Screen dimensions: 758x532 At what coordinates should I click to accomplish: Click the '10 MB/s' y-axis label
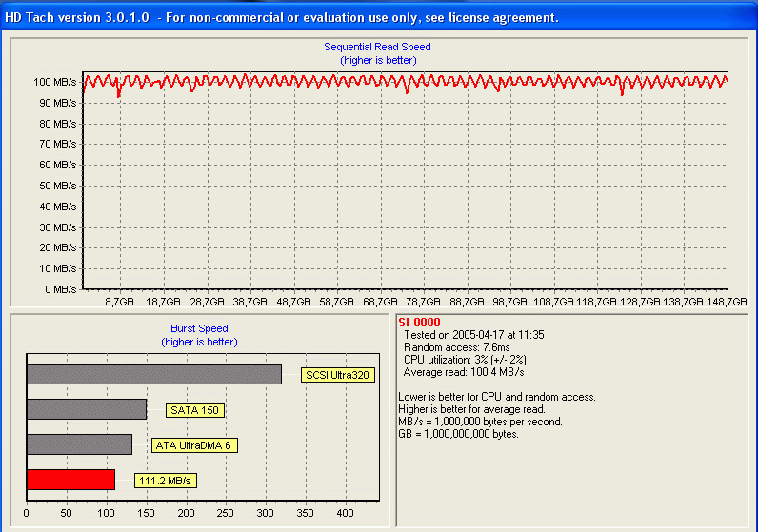click(57, 268)
